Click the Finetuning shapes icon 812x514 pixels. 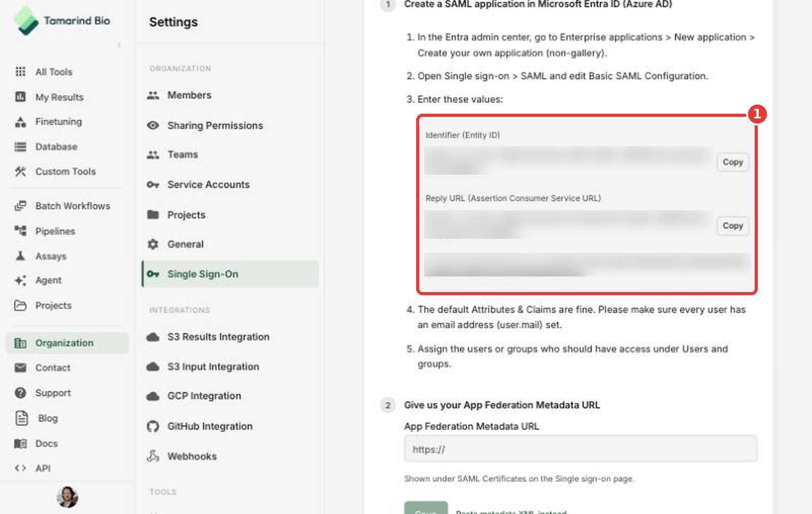[x=20, y=122]
